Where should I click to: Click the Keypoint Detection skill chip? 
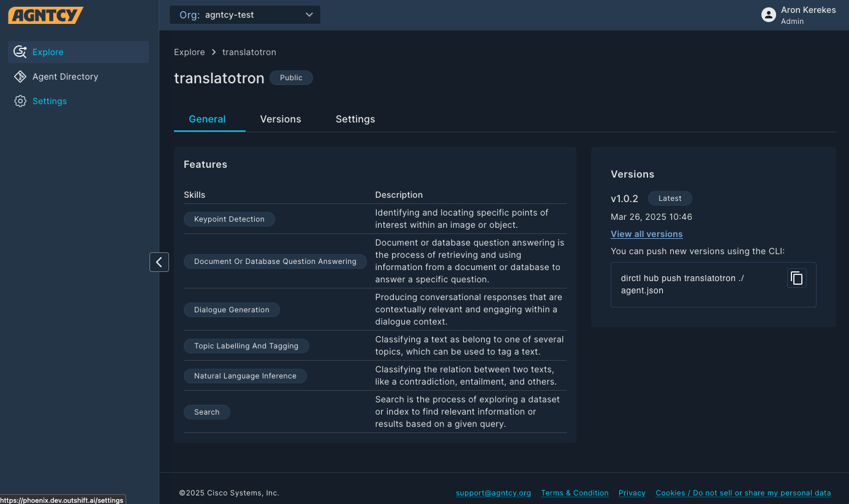pos(229,219)
